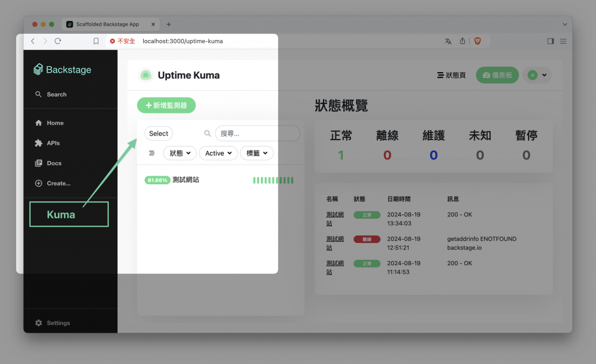Click the 測試網站 link in 13:34:03 row
596x364 pixels.
click(335, 219)
